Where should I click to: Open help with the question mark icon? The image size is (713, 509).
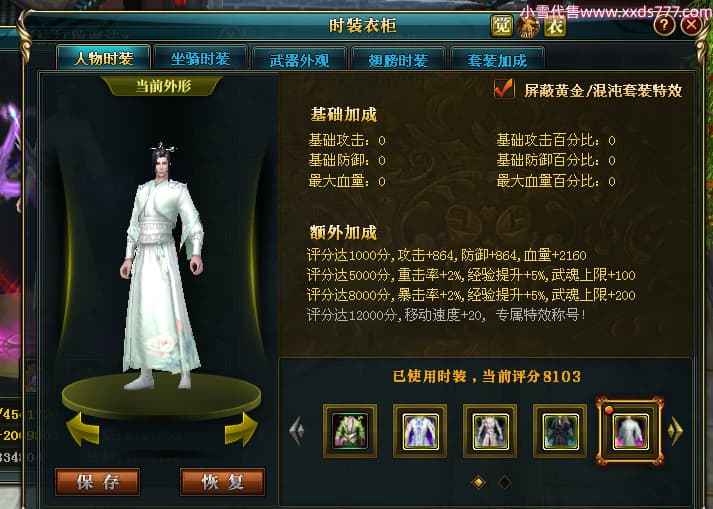click(664, 25)
